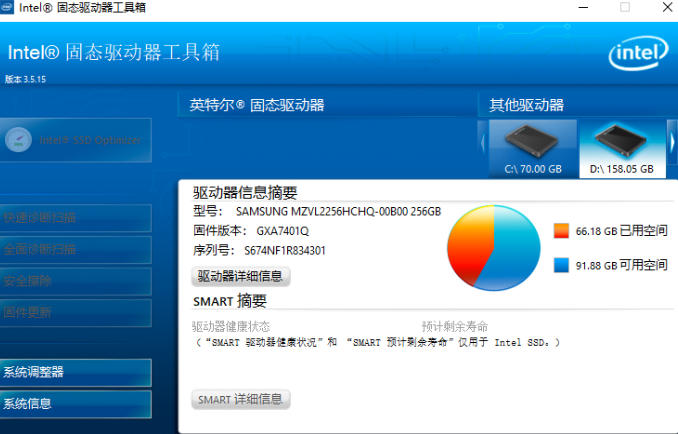Select the D:\ 158.05 GB drive
The width and height of the screenshot is (678, 434).
coord(622,149)
